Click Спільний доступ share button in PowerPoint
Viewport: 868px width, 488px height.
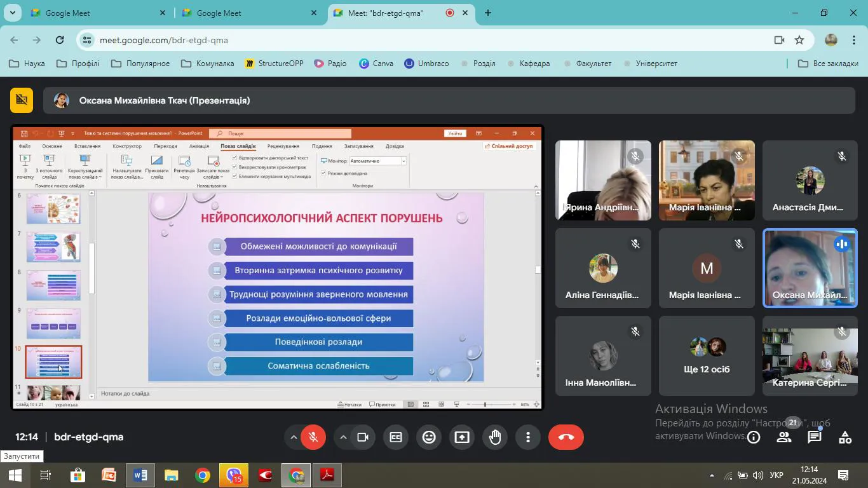(509, 146)
